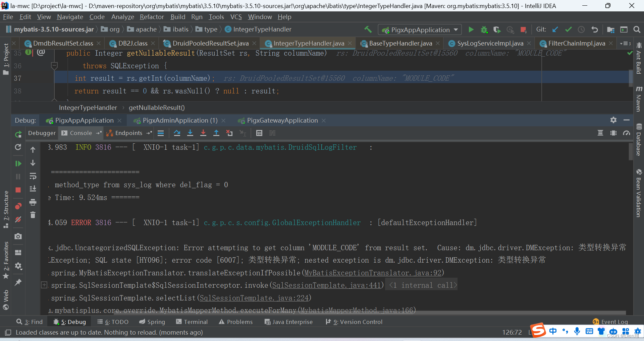Open PigxAppApplication run configuration dropdown
644x341 pixels.
(420, 30)
